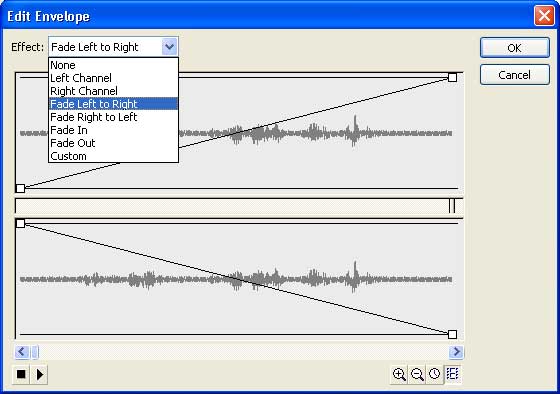
Task: Select Fade Left to Right option
Action: [113, 104]
